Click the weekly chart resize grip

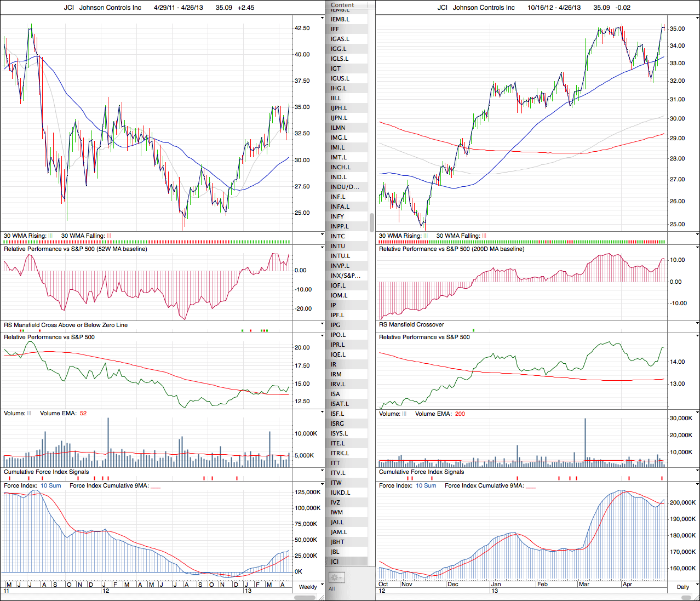[x=322, y=597]
